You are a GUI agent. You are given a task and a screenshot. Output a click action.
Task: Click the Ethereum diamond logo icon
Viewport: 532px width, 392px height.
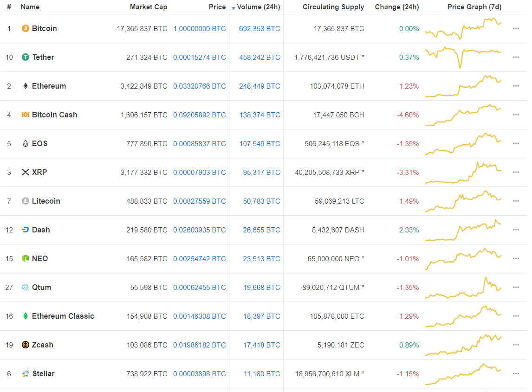pyautogui.click(x=26, y=86)
